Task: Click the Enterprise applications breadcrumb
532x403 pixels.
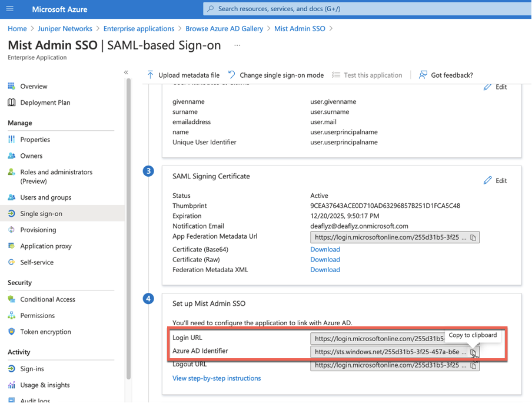Action: (x=139, y=28)
